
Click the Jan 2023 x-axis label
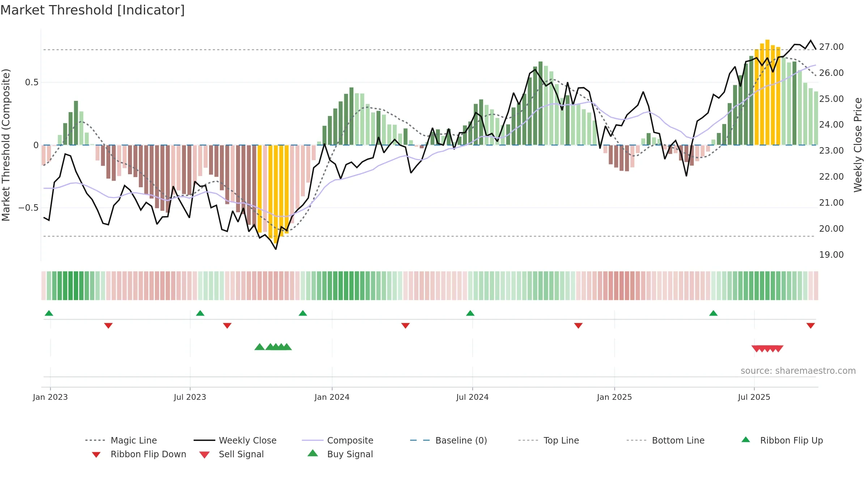pos(50,397)
